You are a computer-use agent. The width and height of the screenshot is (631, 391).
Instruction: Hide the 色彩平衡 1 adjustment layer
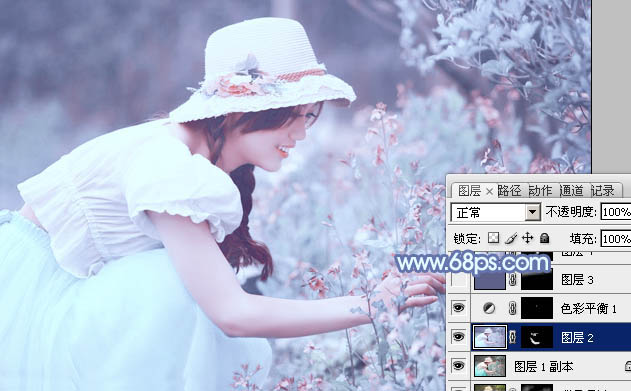tap(458, 308)
